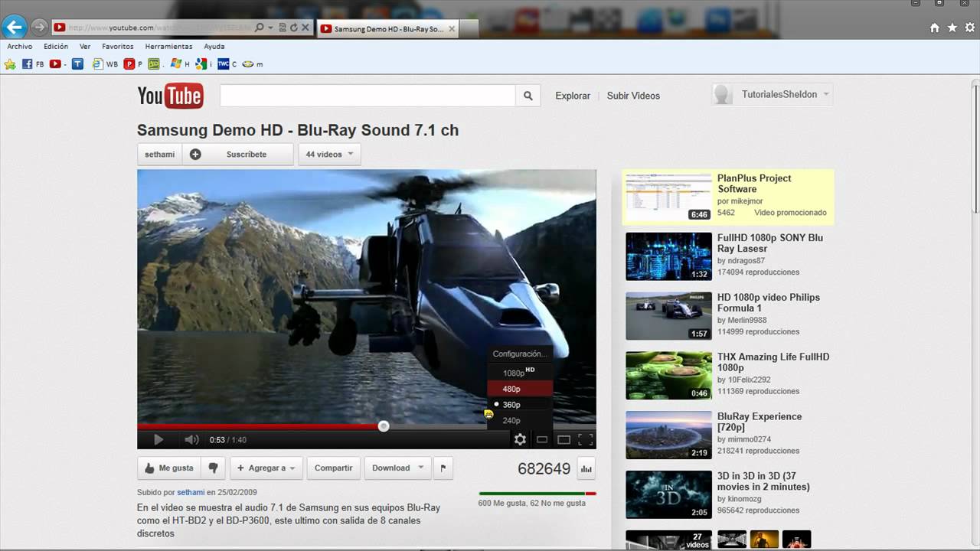Open THX Amazing Life FullHD 1080p video

point(728,376)
